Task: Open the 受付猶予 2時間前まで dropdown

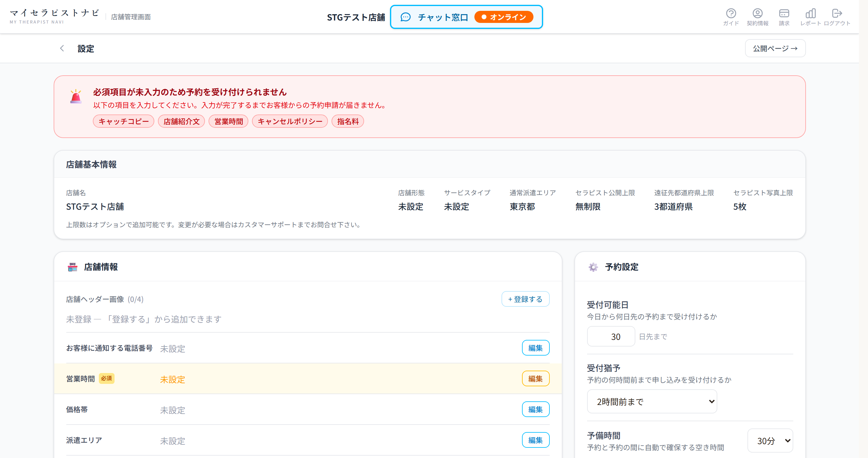Action: (x=652, y=401)
